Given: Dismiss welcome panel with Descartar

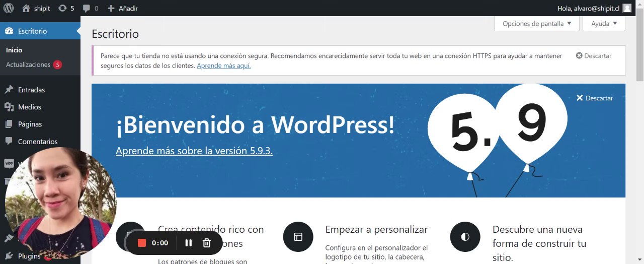Looking at the screenshot, I should [x=595, y=98].
